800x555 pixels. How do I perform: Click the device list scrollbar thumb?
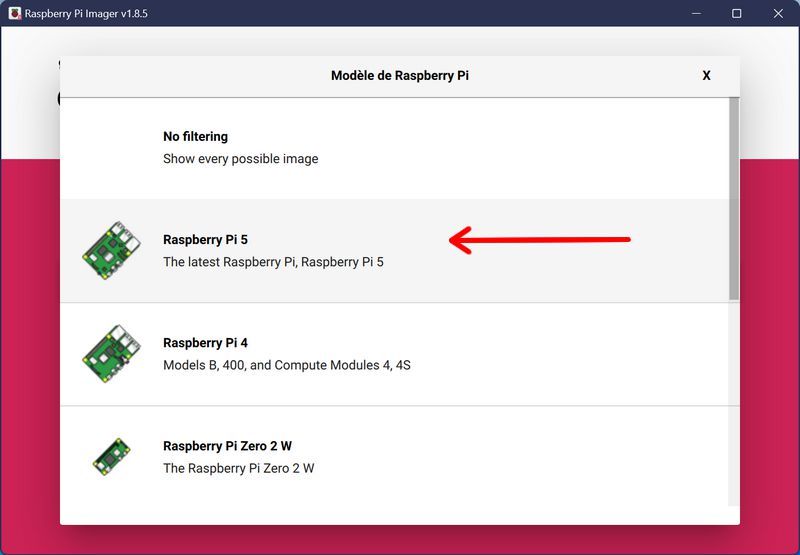(x=734, y=199)
